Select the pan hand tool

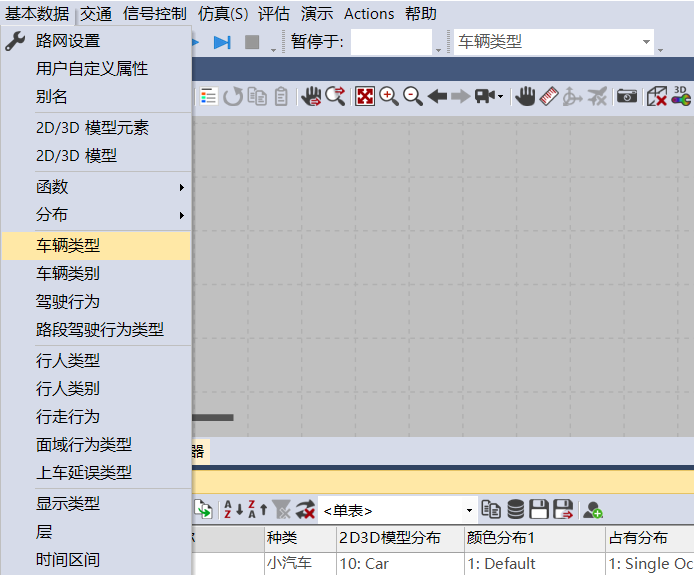(525, 96)
